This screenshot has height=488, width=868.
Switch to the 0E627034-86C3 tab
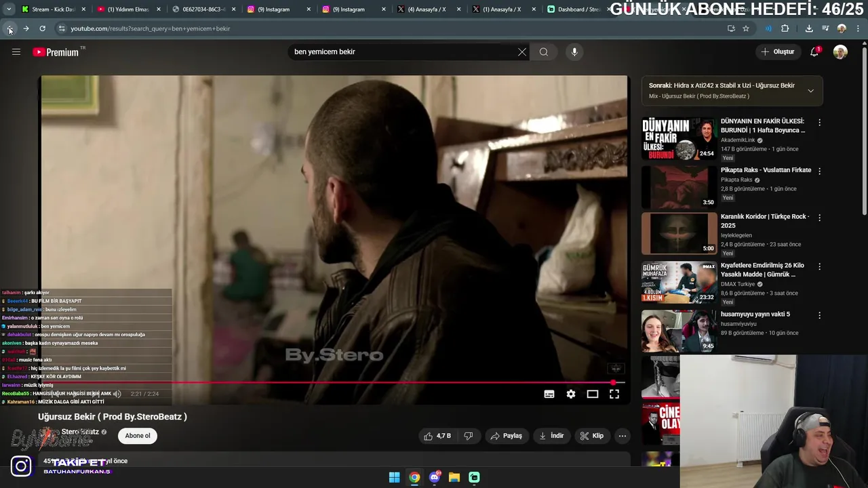203,9
